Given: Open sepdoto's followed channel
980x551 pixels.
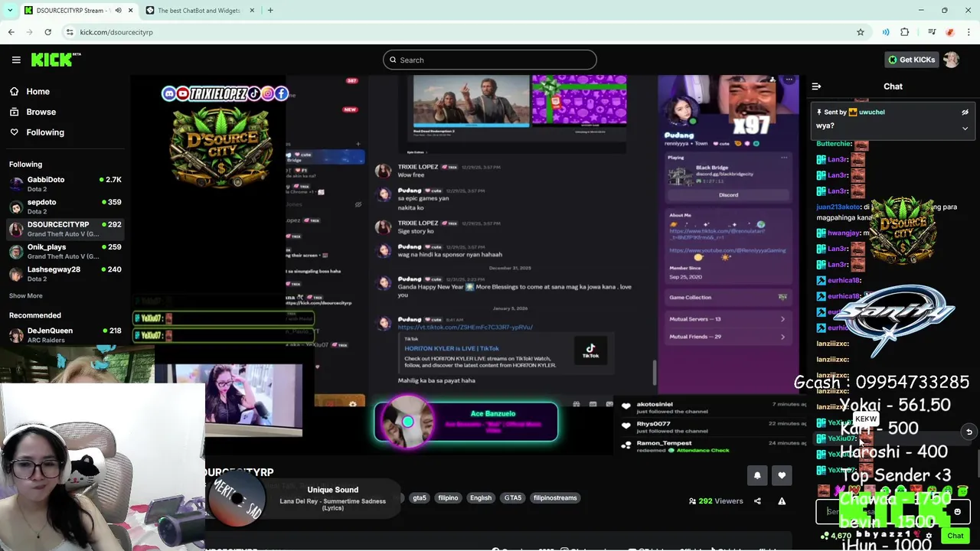Looking at the screenshot, I should [x=65, y=207].
